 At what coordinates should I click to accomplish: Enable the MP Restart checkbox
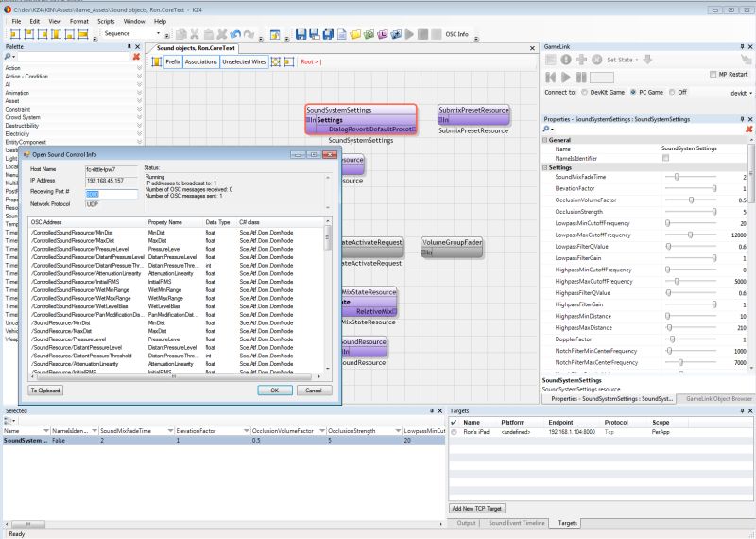pos(713,75)
